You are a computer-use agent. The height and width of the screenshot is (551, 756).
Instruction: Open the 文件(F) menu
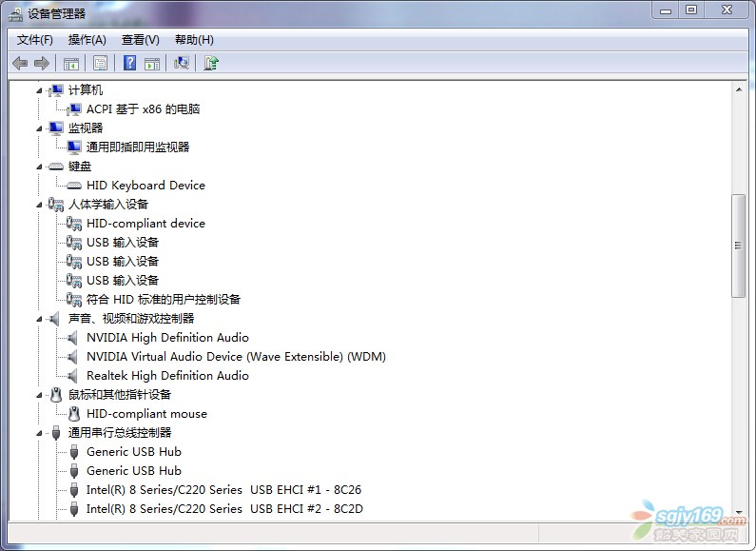click(x=35, y=40)
